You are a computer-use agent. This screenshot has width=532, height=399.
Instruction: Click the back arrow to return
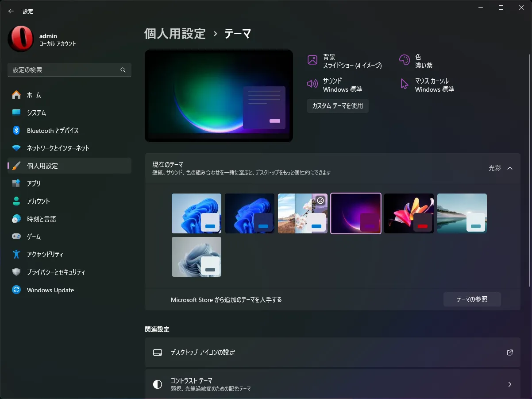coord(11,11)
